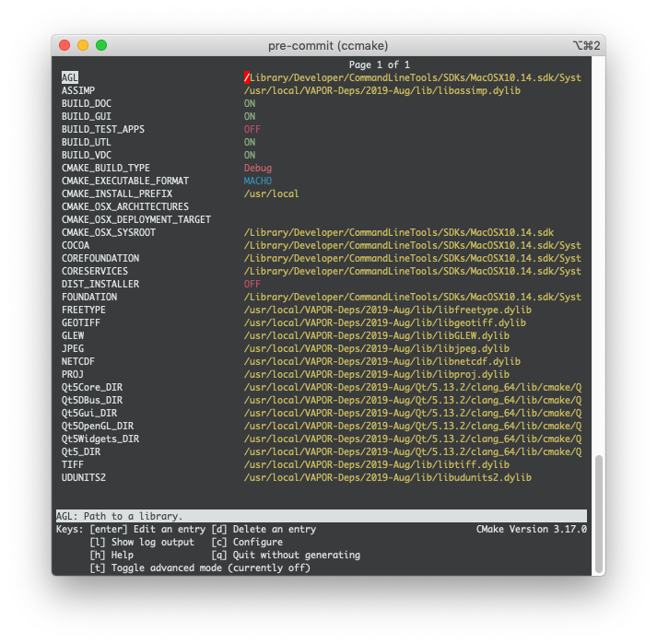The height and width of the screenshot is (644, 657).
Task: Click the NETCDF library path value
Action: point(381,362)
